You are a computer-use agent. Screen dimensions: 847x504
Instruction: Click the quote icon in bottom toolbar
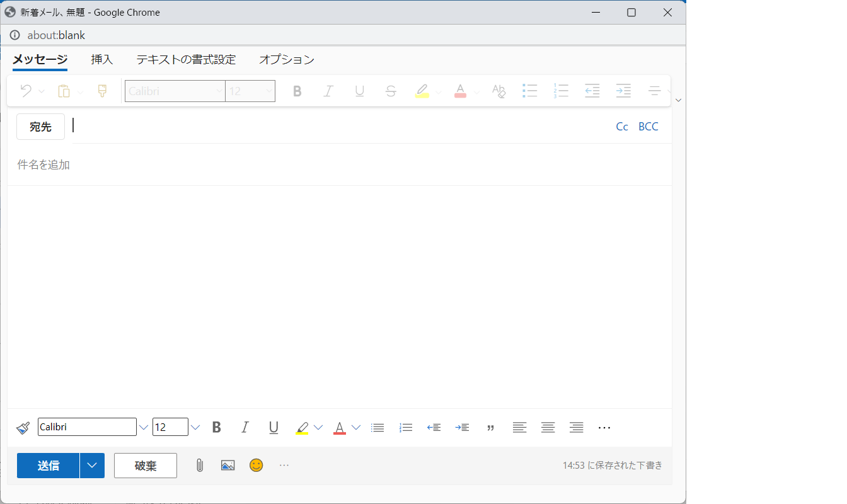coord(490,428)
